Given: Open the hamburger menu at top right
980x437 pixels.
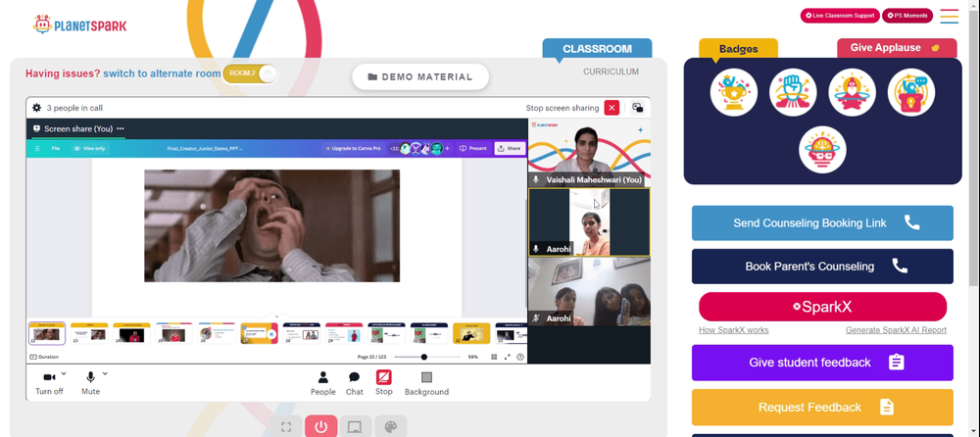Looking at the screenshot, I should point(950,17).
